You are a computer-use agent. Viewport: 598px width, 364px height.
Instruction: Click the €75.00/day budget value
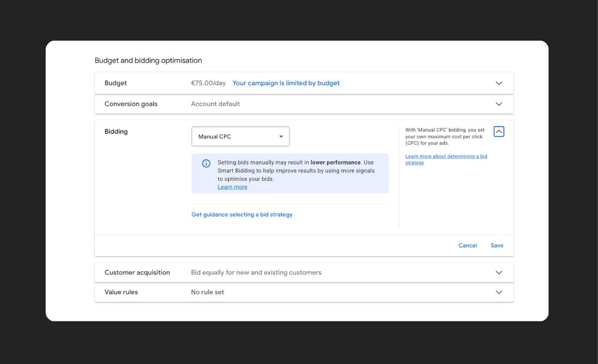[208, 83]
